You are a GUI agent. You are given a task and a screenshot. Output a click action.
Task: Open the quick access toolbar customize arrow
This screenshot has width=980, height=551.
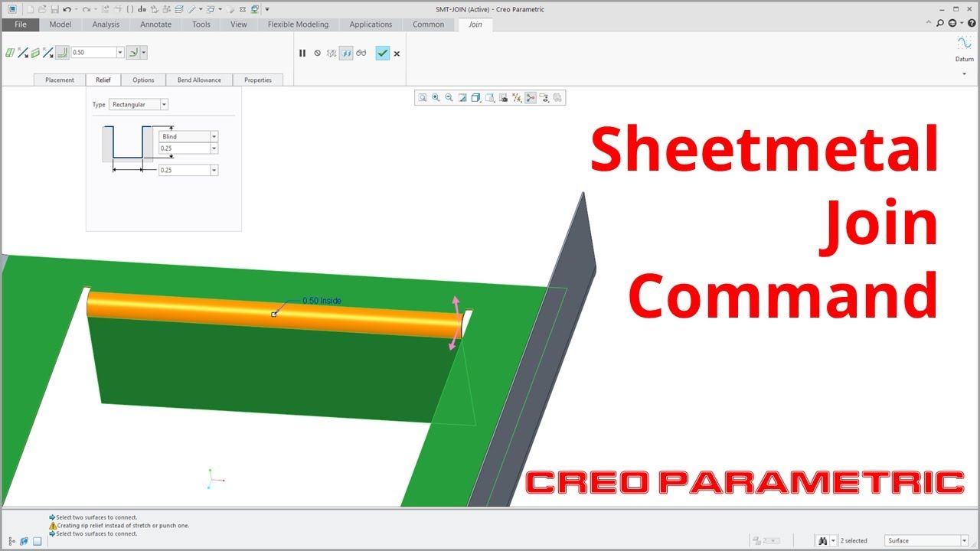[x=267, y=9]
